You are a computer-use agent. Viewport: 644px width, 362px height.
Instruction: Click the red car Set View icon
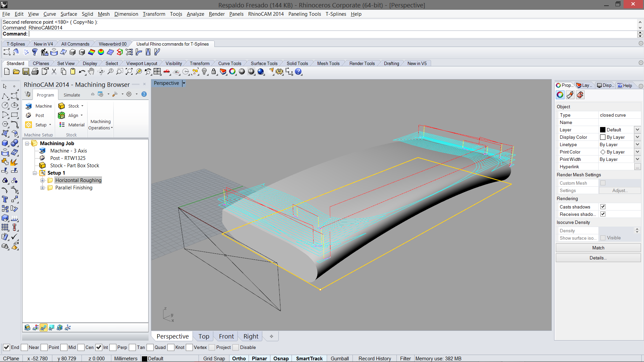(167, 71)
